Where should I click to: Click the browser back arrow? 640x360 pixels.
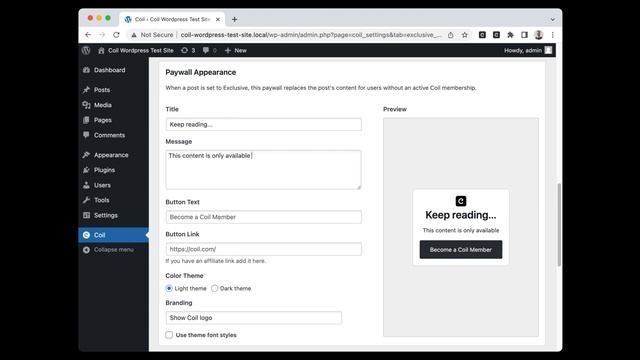[x=88, y=35]
